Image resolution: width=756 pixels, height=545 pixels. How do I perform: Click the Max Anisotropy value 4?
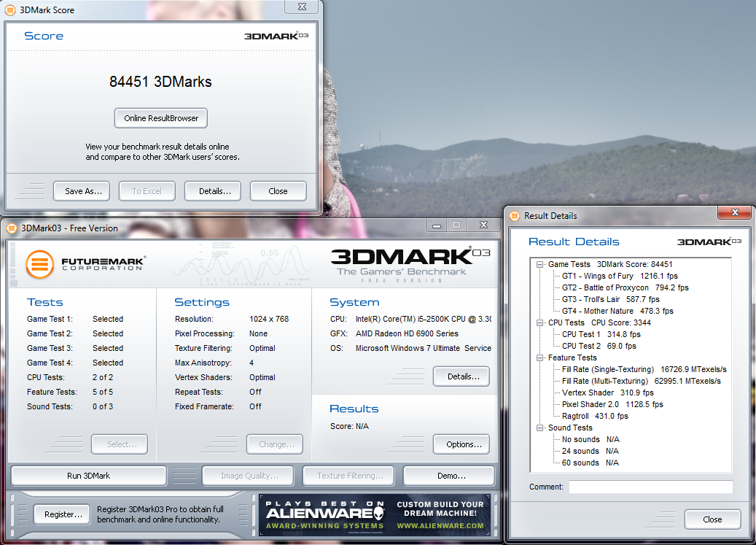[252, 363]
